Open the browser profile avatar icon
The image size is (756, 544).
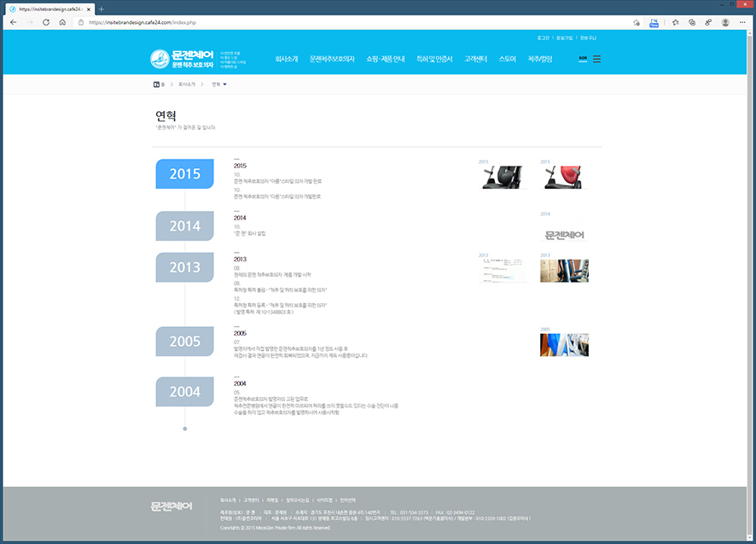click(x=724, y=22)
